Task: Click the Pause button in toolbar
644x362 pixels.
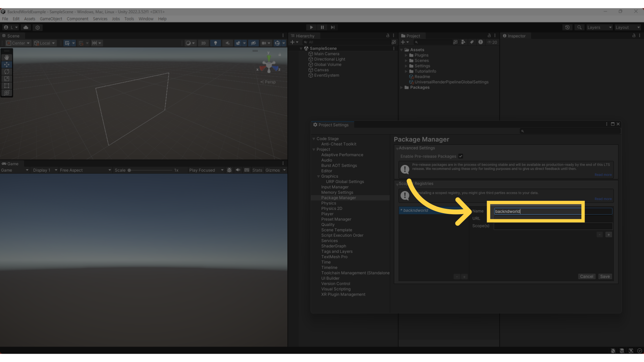Action: coord(322,27)
